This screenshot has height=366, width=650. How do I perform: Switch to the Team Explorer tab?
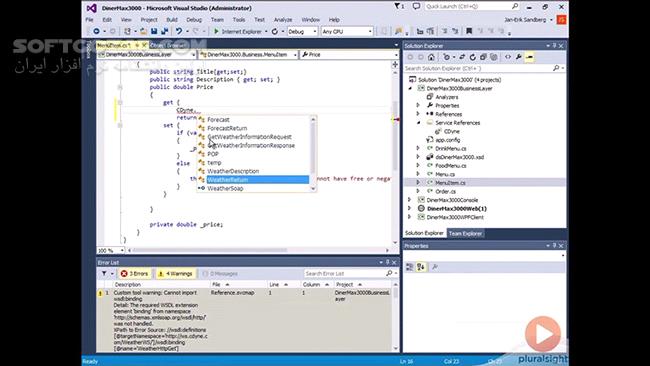click(x=466, y=233)
